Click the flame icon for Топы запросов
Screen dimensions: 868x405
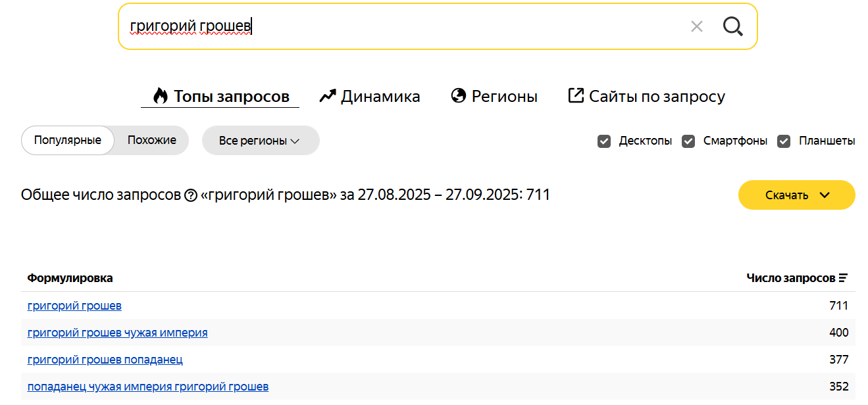tap(161, 96)
